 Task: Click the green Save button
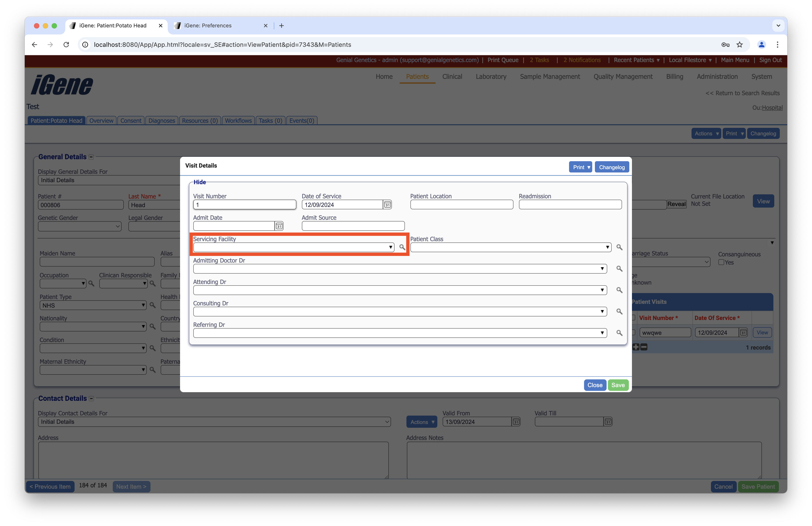(618, 385)
